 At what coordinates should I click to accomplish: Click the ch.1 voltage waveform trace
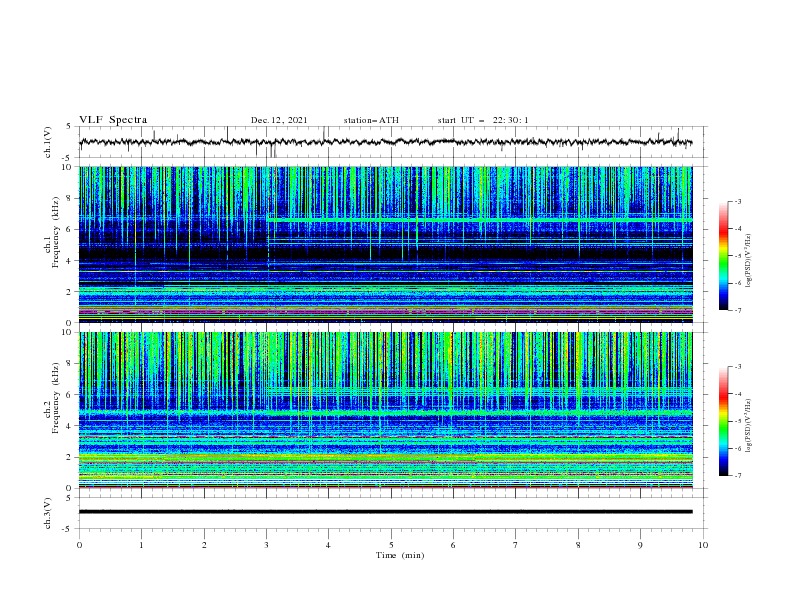pos(385,142)
